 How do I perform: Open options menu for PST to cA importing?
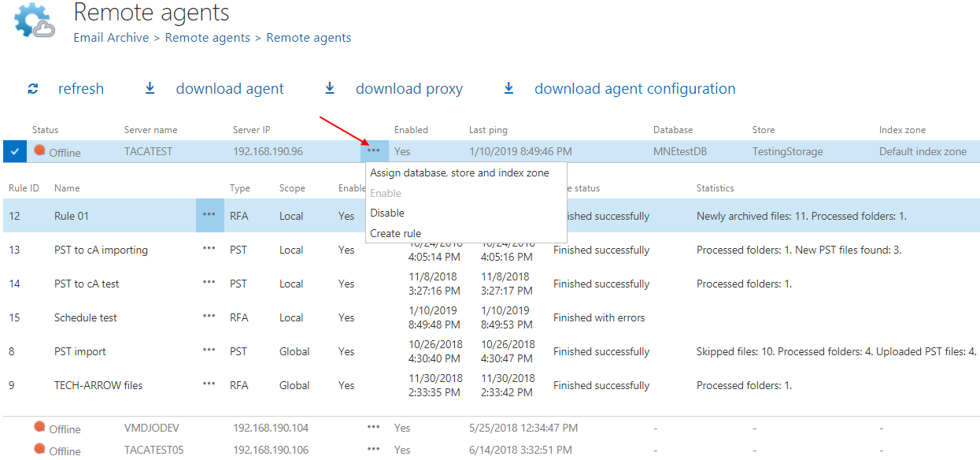(209, 249)
